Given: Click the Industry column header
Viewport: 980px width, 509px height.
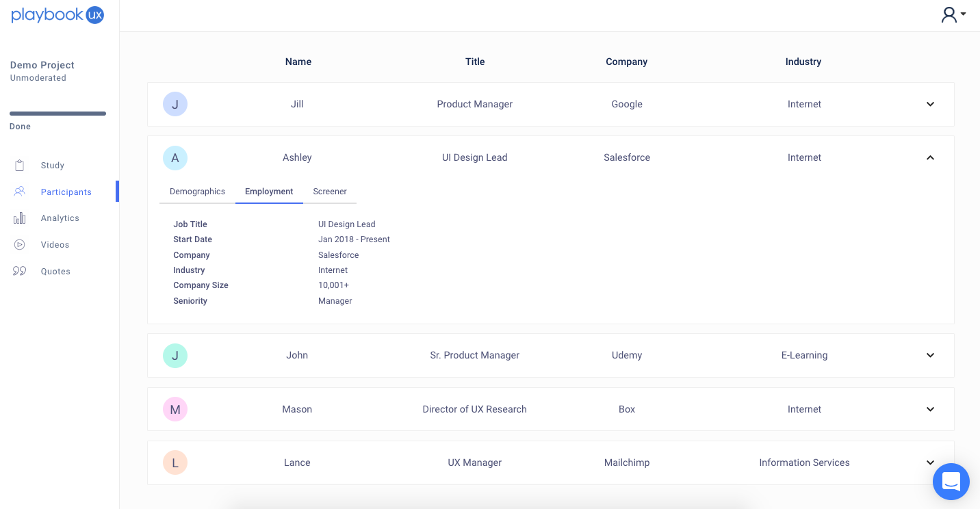Looking at the screenshot, I should pos(803,62).
